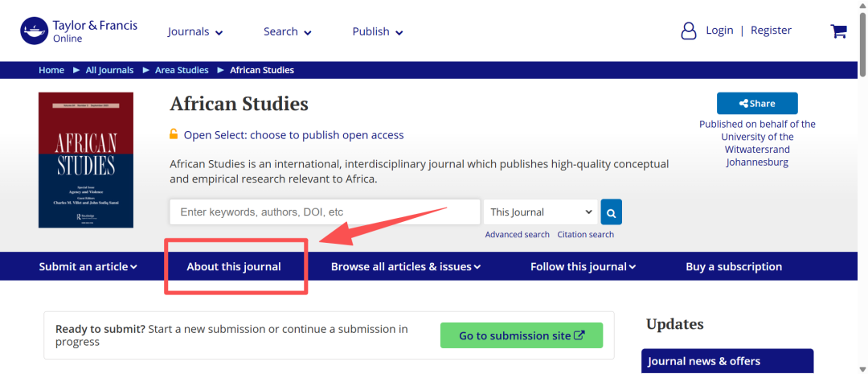Click the user profile icon
Viewport: 868px width, 374px height.
point(689,31)
